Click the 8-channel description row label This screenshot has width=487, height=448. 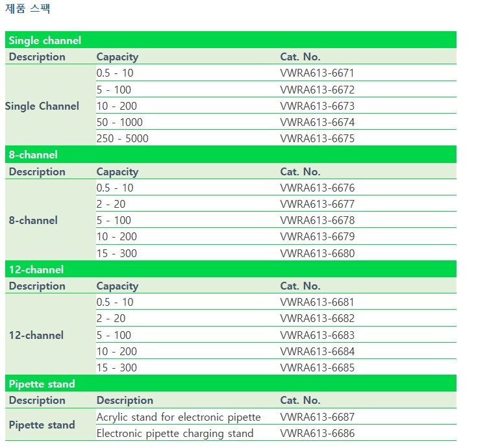click(x=33, y=220)
